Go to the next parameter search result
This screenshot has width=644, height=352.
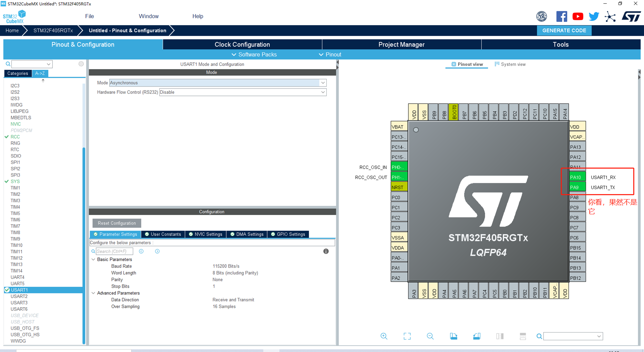click(x=157, y=251)
